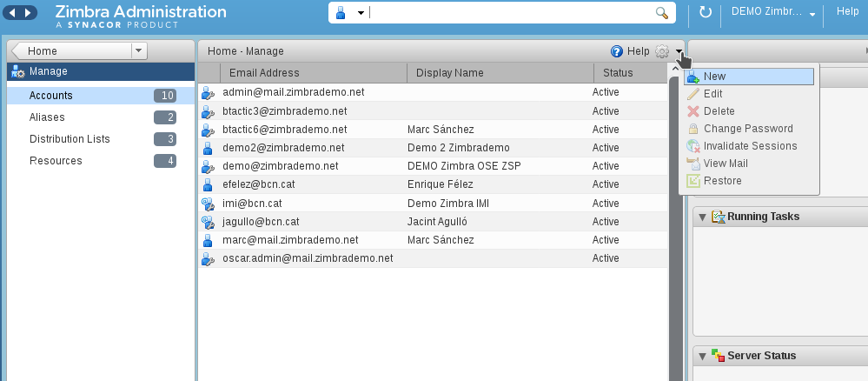Click the Home breadcrumb button
Viewport: 868px width, 381px height.
pos(71,51)
